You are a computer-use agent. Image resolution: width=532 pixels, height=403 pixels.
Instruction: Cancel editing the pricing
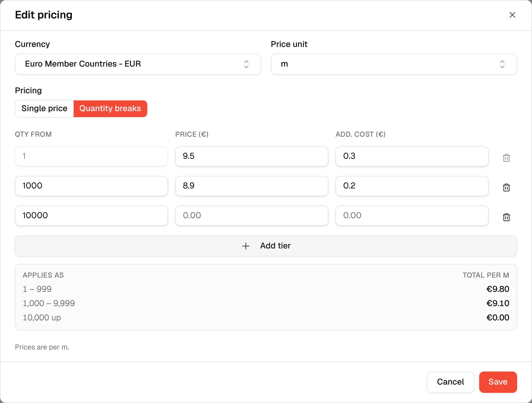click(450, 382)
